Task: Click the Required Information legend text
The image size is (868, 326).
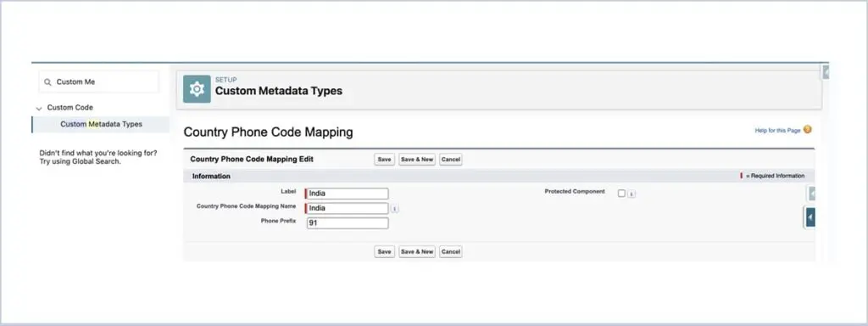Action: pos(775,177)
